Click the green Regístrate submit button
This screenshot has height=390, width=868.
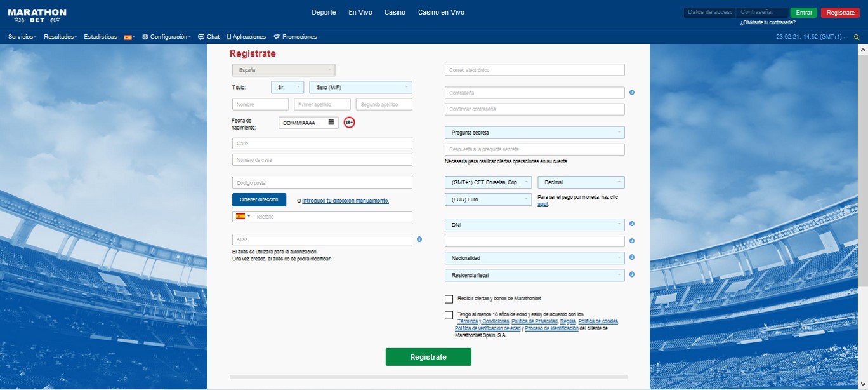(x=428, y=357)
